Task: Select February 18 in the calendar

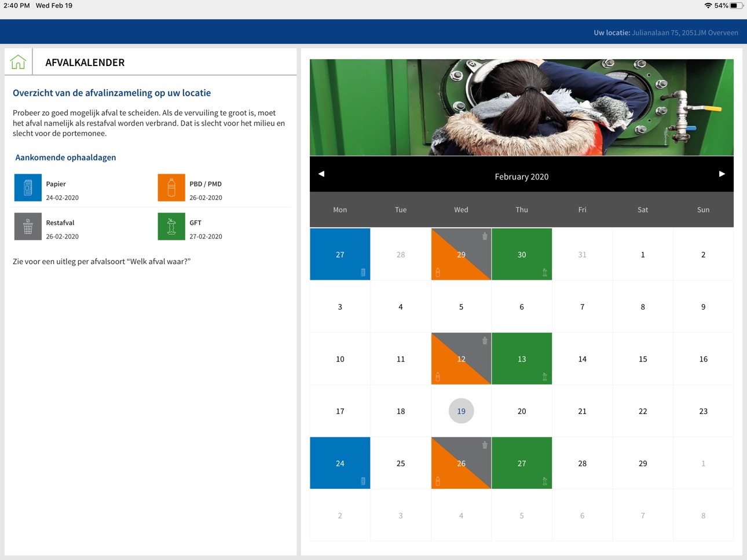Action: [401, 411]
